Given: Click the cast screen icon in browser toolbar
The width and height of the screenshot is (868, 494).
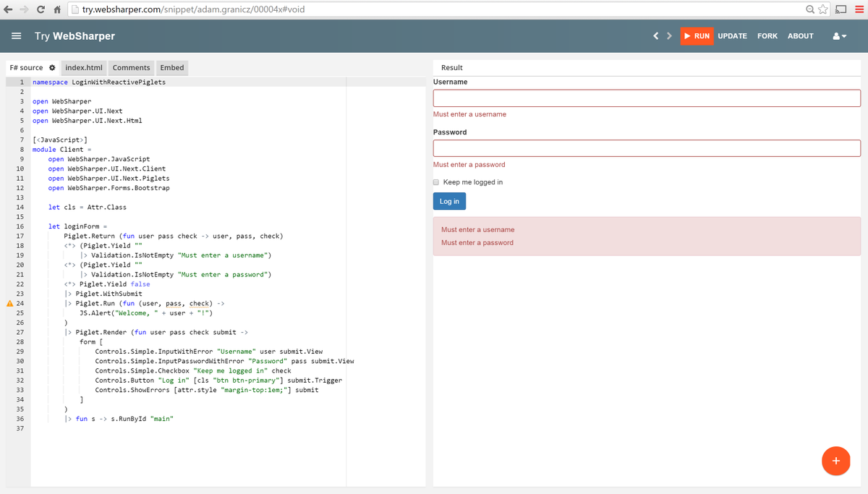Looking at the screenshot, I should [x=842, y=9].
